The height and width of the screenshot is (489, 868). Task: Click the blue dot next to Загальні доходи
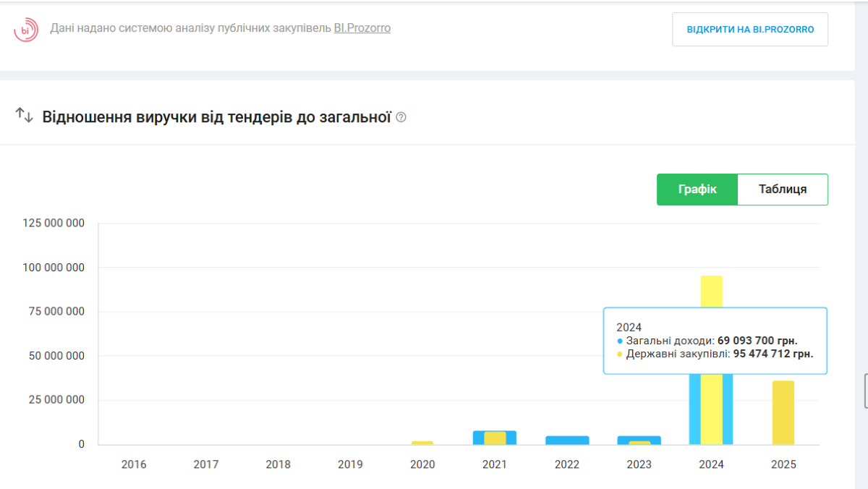coord(620,341)
